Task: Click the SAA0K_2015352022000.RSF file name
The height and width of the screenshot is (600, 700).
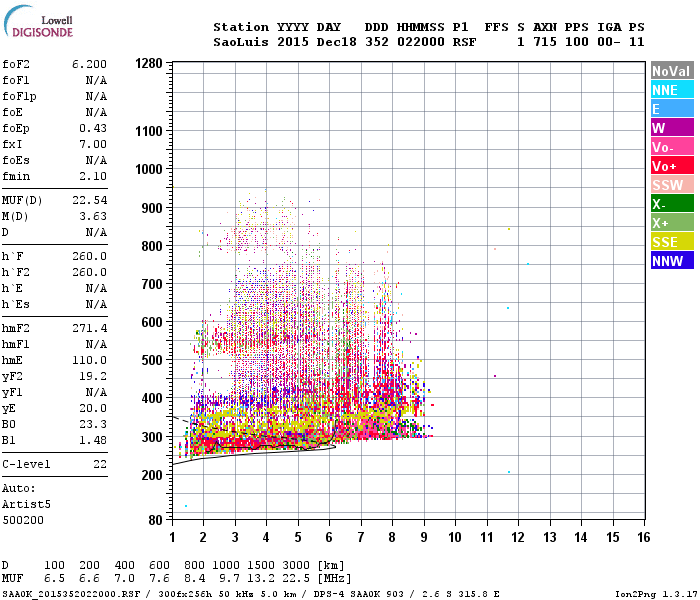Action: click(71, 594)
